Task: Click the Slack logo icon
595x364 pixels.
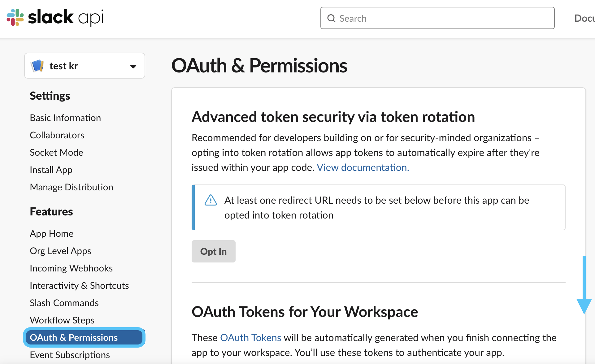Action: pyautogui.click(x=15, y=17)
